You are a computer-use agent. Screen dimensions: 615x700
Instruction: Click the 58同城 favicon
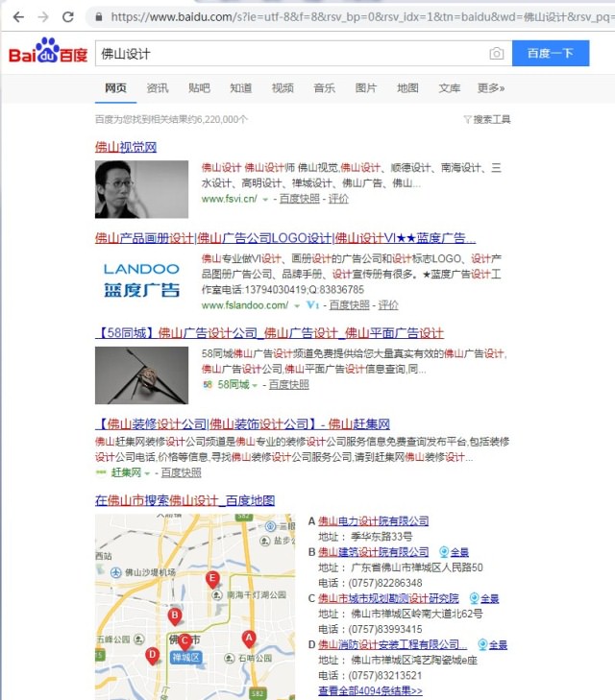(x=208, y=384)
